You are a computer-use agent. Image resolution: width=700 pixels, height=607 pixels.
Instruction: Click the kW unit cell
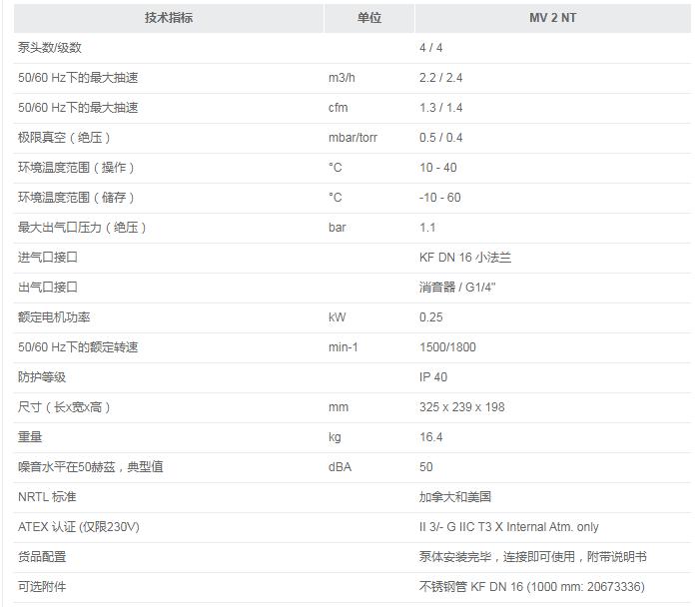tap(338, 316)
